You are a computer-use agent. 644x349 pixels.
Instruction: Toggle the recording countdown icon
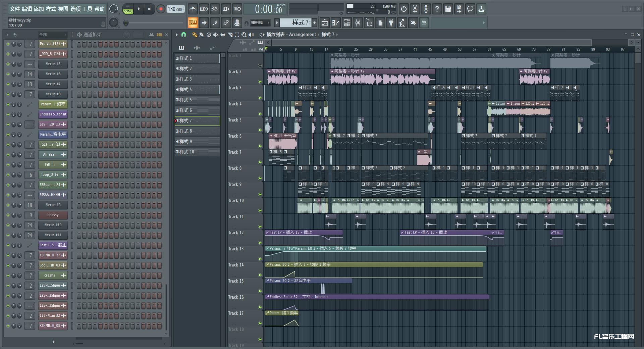pos(215,9)
